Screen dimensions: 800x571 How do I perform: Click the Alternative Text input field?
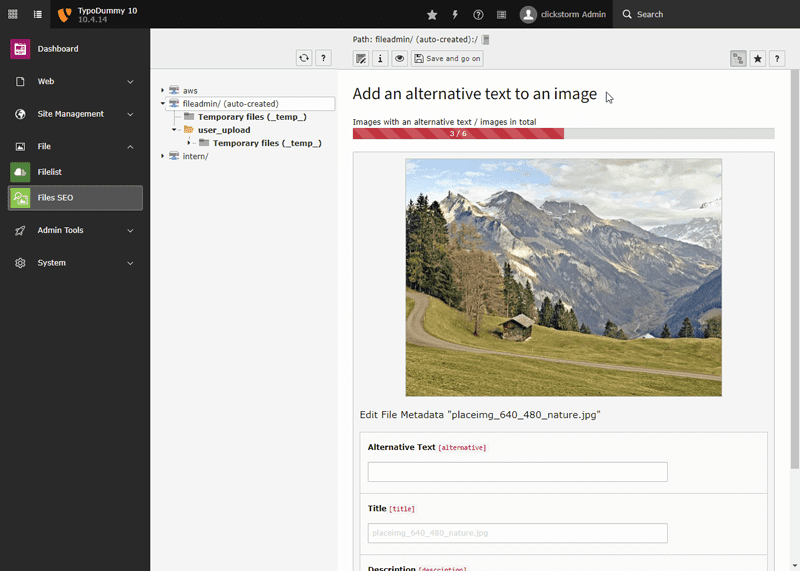pyautogui.click(x=517, y=472)
